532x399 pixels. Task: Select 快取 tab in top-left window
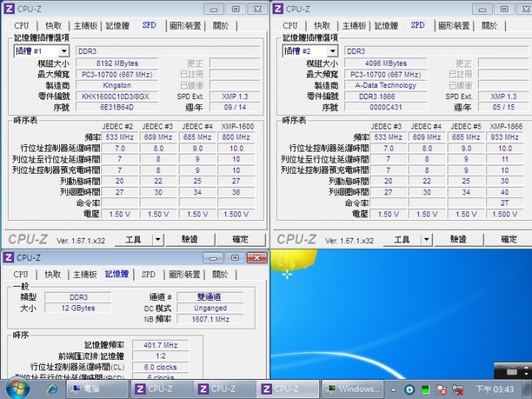click(x=53, y=26)
